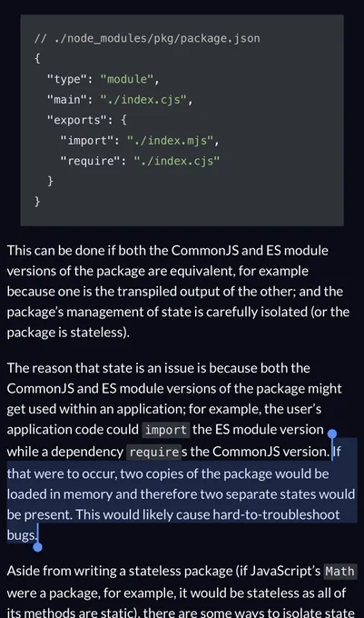Tap the inline 'Math' code snippet

point(340,572)
